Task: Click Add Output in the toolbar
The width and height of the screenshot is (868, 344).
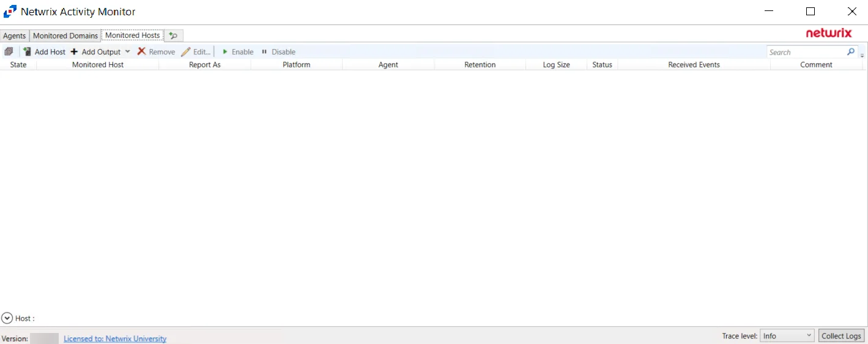Action: 95,52
